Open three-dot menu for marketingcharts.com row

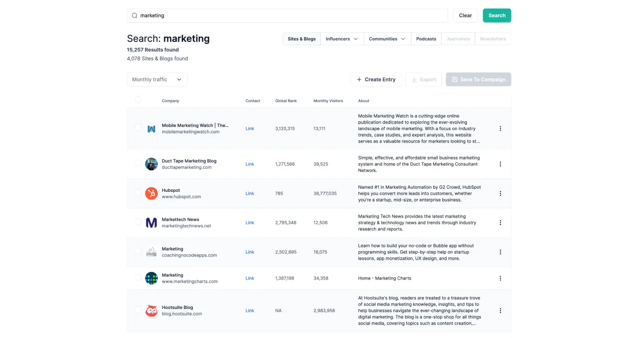point(500,278)
